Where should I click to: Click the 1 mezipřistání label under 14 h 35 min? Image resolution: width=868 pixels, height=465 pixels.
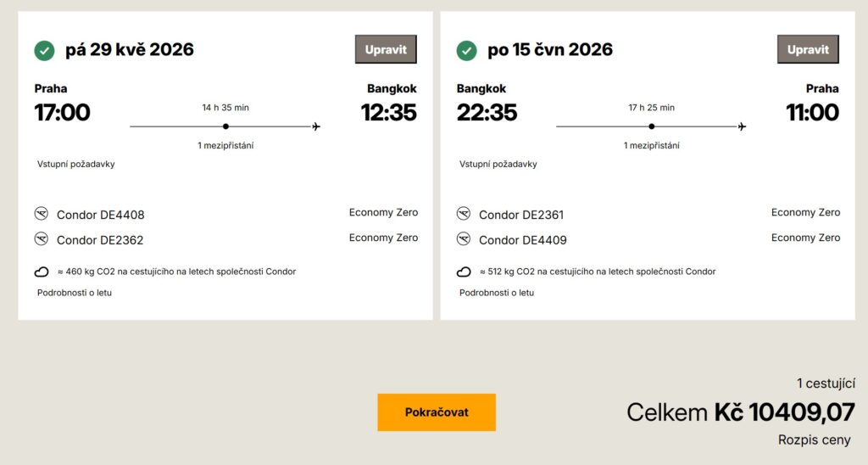[x=225, y=145]
